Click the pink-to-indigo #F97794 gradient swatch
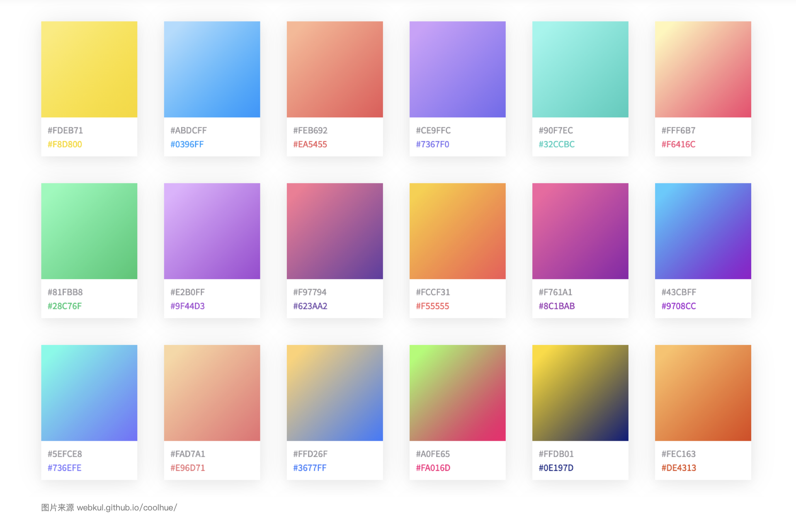Viewport: 796px width, 532px height. (x=335, y=231)
